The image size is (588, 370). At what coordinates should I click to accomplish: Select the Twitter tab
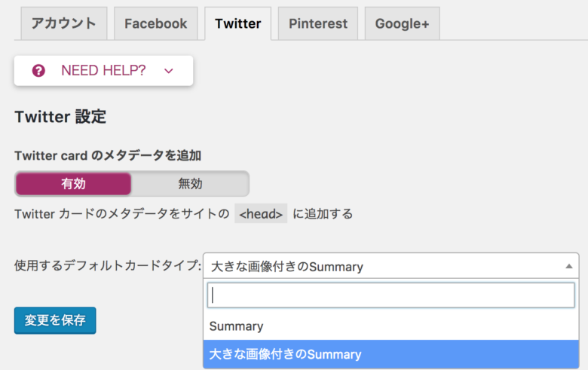(237, 23)
